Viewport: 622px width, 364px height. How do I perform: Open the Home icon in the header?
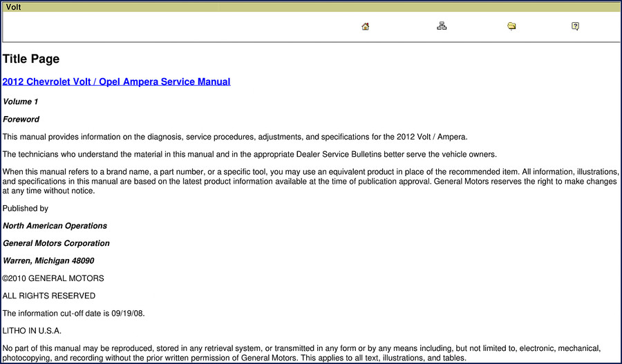click(366, 26)
